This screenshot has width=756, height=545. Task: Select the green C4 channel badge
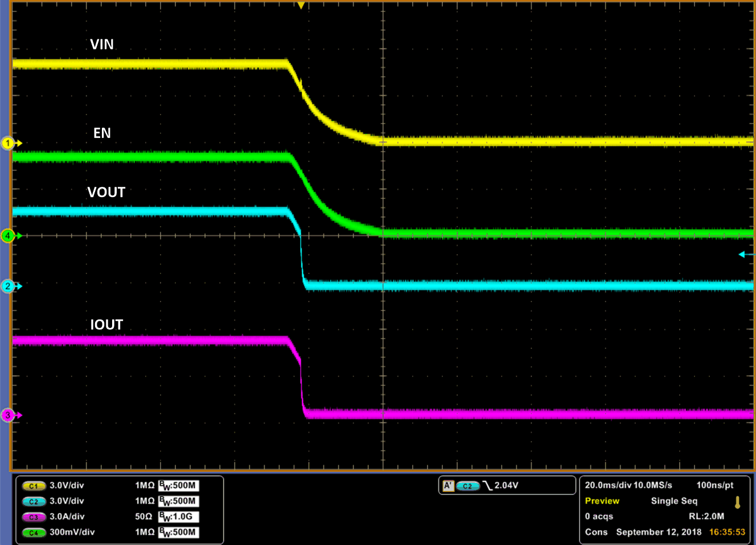point(34,532)
